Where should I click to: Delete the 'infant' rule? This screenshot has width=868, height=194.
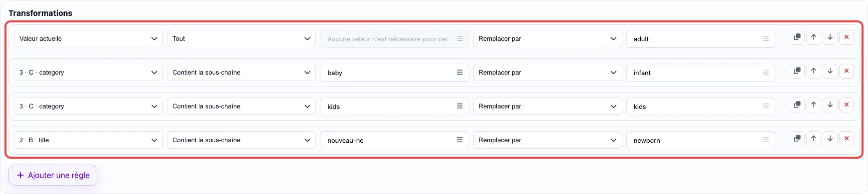click(x=847, y=71)
